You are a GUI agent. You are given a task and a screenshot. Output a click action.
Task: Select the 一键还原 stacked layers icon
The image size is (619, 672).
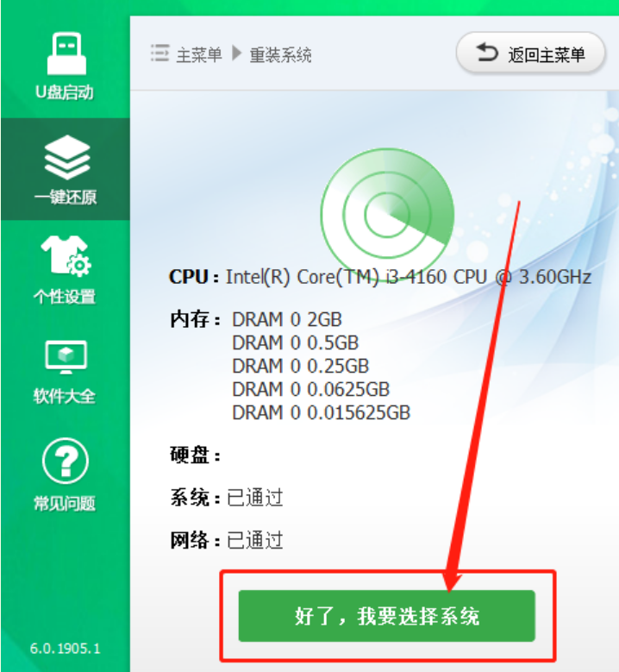(67, 157)
